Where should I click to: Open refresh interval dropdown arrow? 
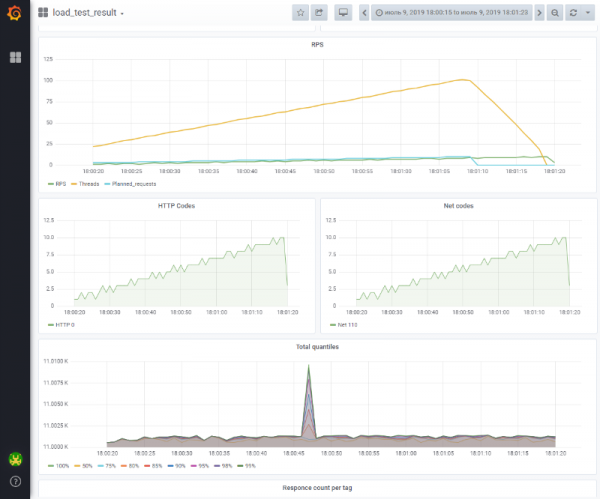pos(587,13)
